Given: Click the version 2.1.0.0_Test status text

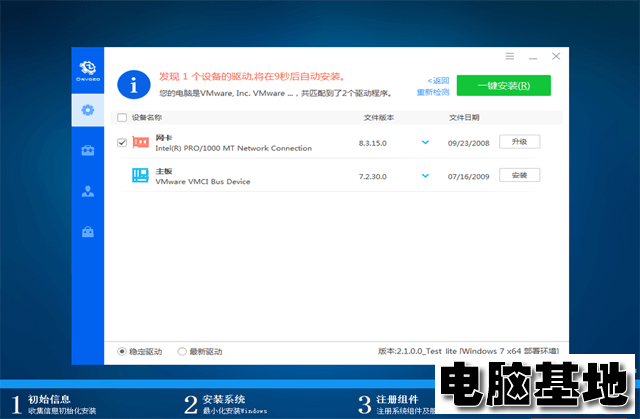Looking at the screenshot, I should (x=468, y=351).
